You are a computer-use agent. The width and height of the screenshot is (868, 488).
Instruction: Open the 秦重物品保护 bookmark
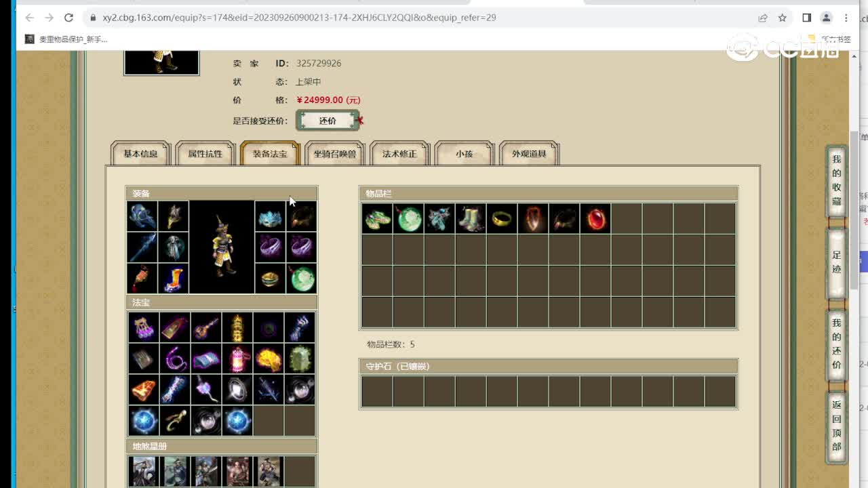click(x=66, y=39)
